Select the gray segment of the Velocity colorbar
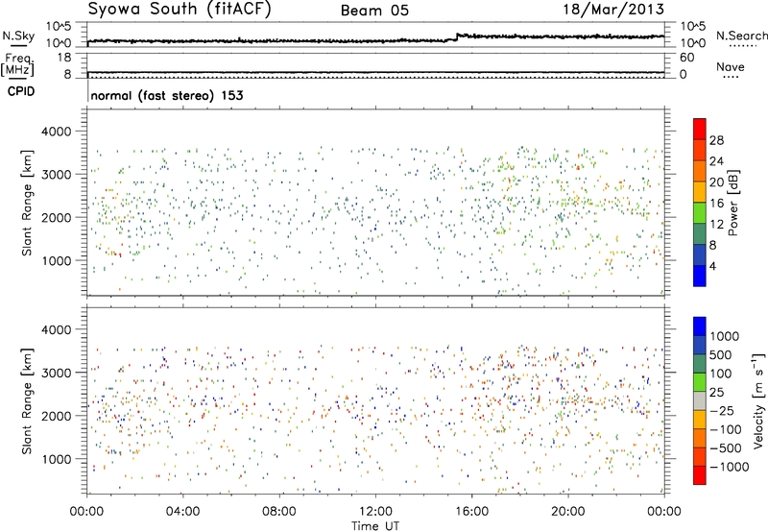This screenshot has width=768, height=532. tap(700, 400)
